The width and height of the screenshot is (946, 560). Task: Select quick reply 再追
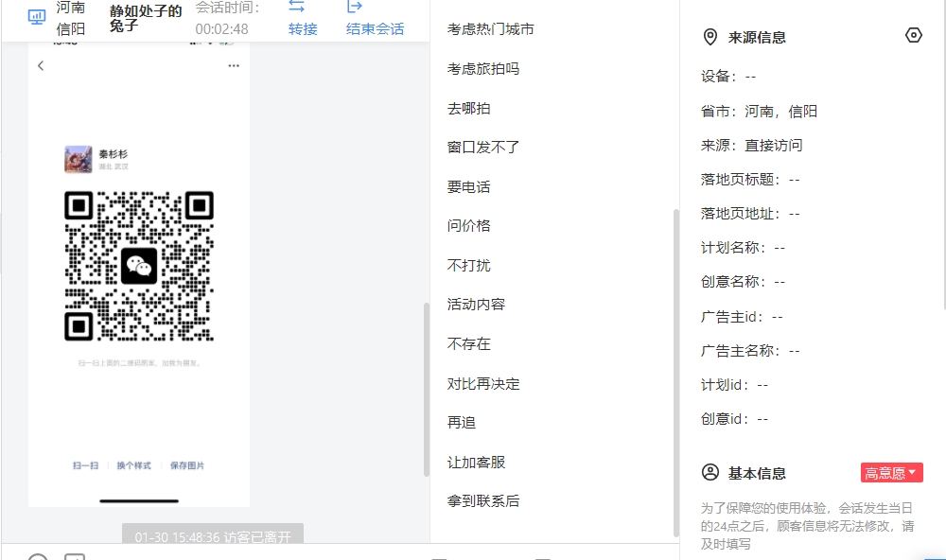[462, 423]
